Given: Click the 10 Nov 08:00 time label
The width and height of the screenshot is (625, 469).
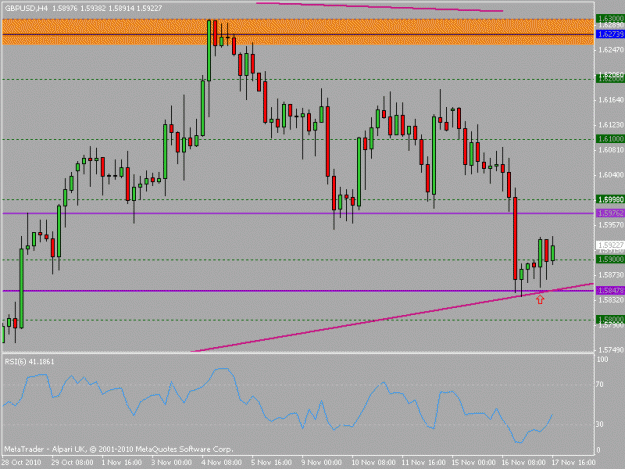Looking at the screenshot, I should pyautogui.click(x=373, y=462).
